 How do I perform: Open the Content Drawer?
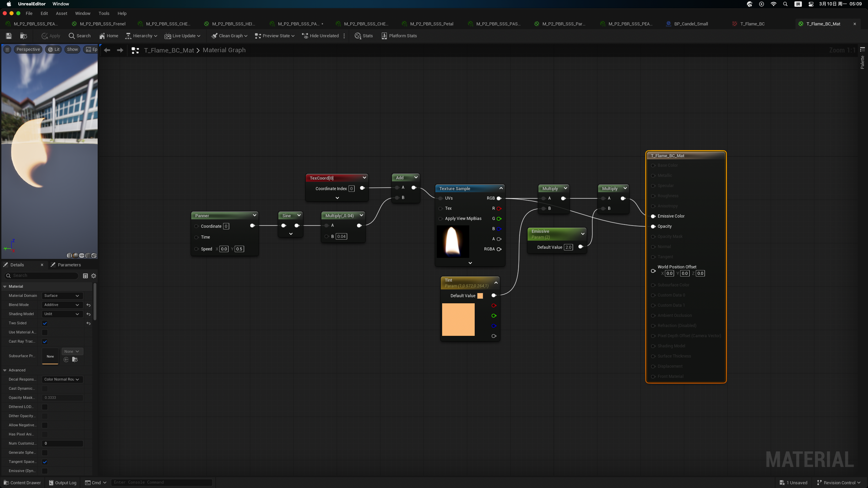[x=22, y=483]
